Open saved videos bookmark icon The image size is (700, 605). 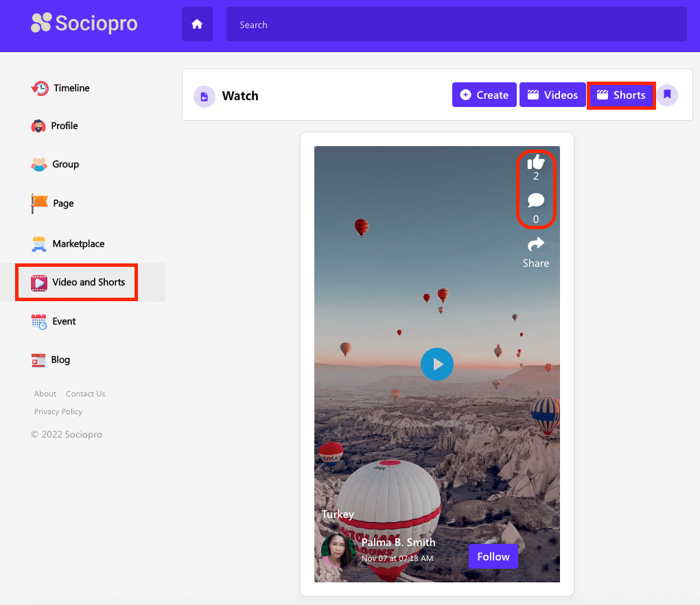[667, 95]
